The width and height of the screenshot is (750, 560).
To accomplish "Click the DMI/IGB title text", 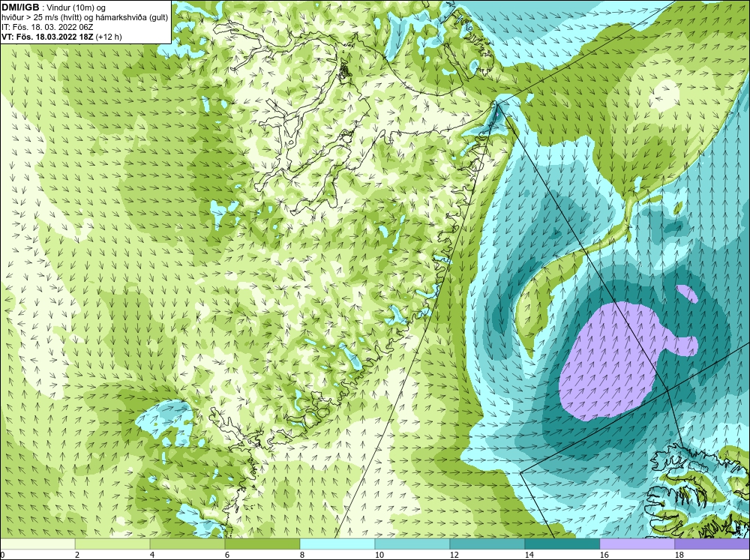I will [20, 7].
